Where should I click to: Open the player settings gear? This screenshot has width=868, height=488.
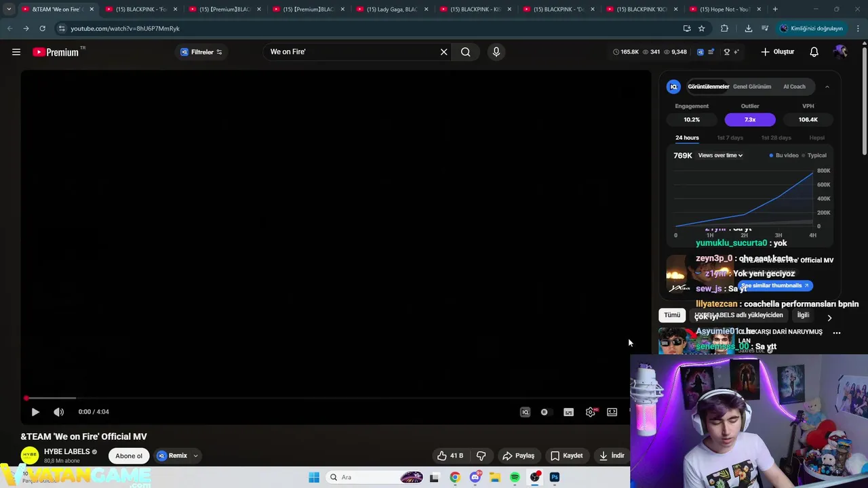[591, 412]
